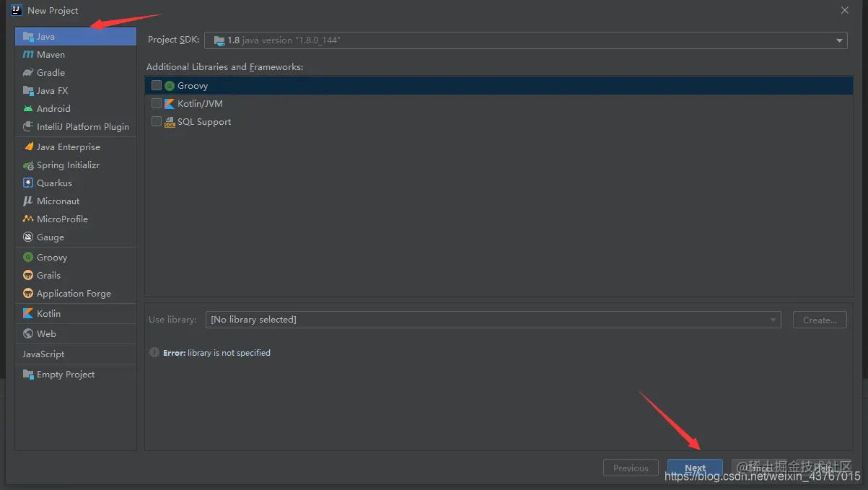Viewport: 868px width, 490px height.
Task: Click the Web globe icon
Action: click(28, 333)
